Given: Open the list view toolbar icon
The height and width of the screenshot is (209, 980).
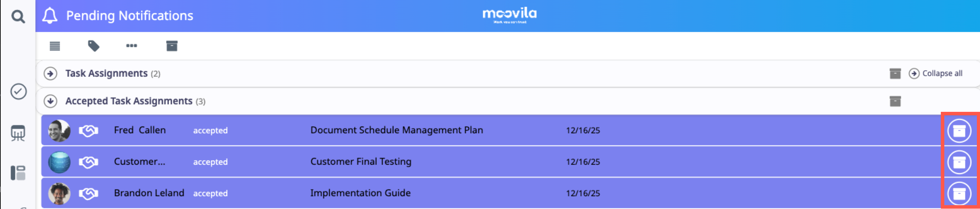Looking at the screenshot, I should pos(55,46).
